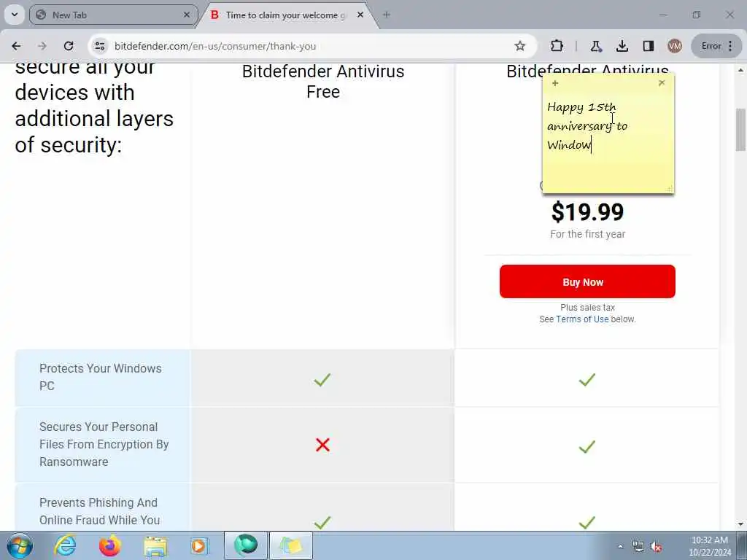Open the VM profile avatar
This screenshot has width=747, height=560.
click(x=674, y=46)
